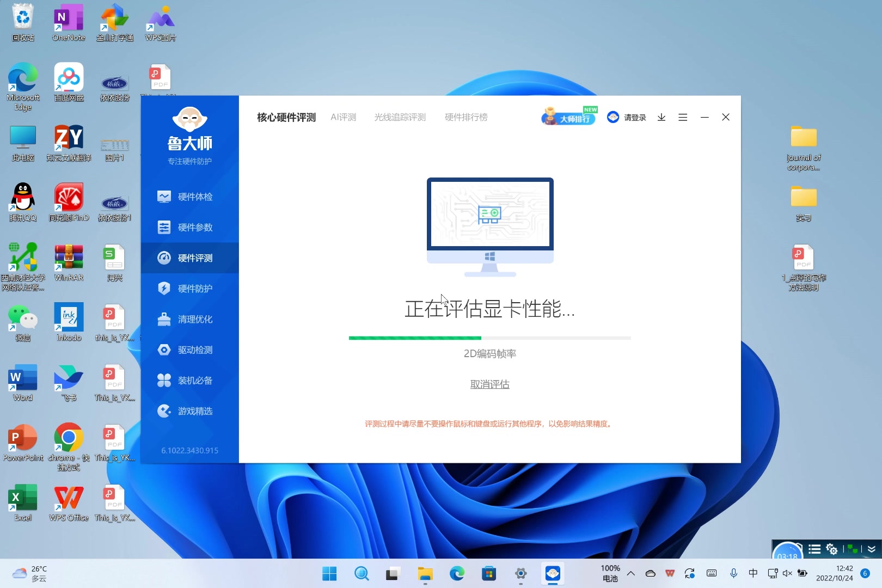Expand hidden system tray icons
The width and height of the screenshot is (882, 588).
(630, 573)
